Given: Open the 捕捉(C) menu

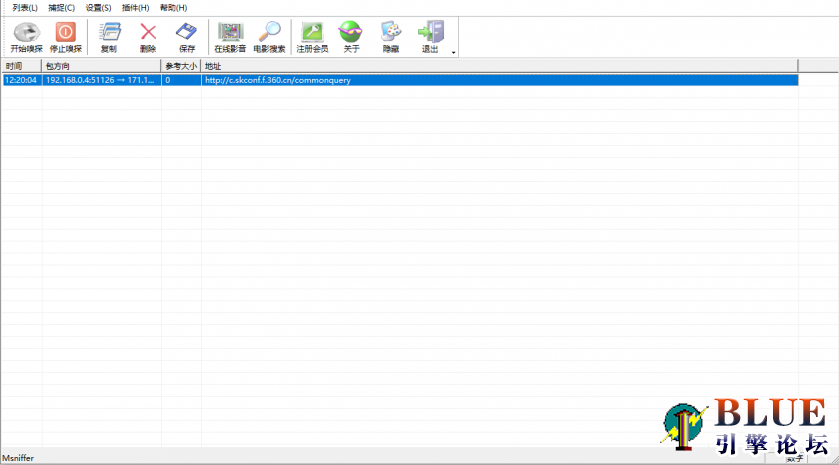Looking at the screenshot, I should point(61,7).
